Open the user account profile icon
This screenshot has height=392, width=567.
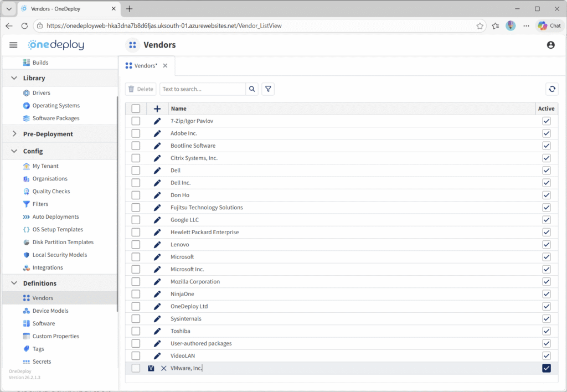coord(550,45)
